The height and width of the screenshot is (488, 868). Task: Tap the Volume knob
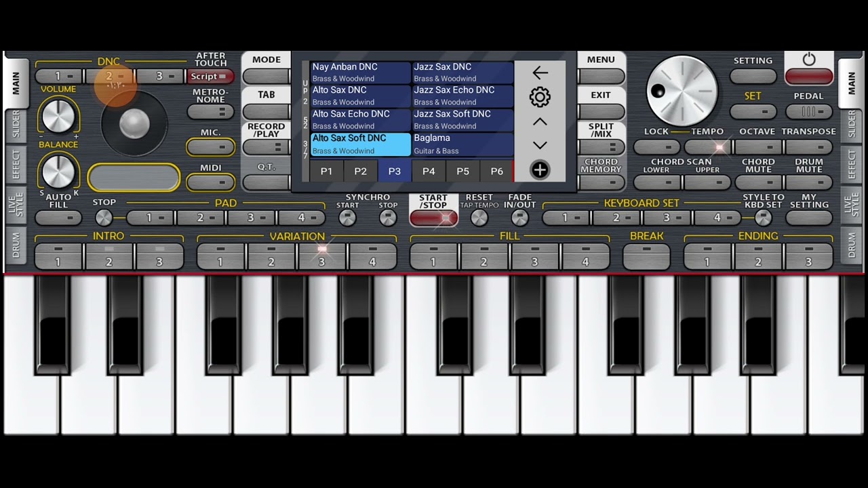(x=58, y=115)
